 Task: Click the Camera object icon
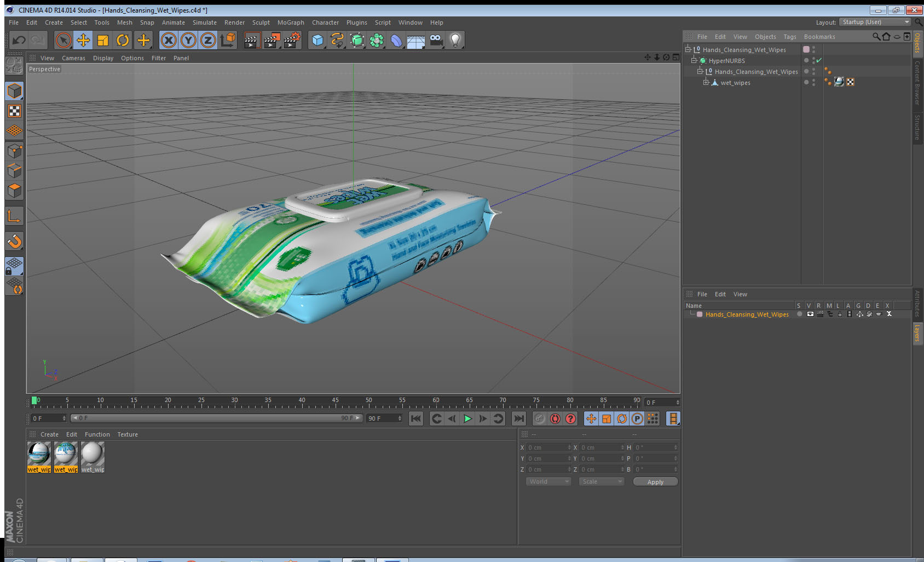click(436, 40)
